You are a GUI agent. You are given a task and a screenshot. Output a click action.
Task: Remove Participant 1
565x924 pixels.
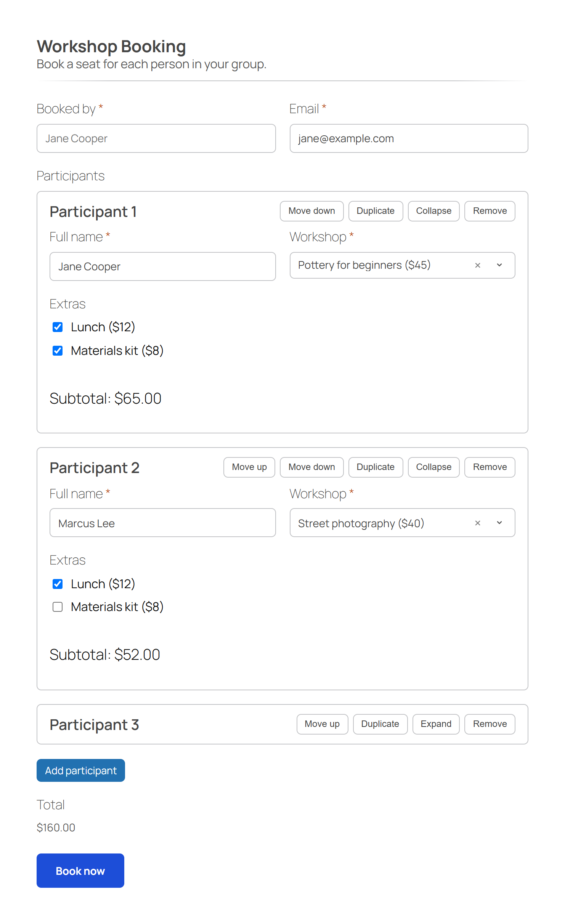[x=490, y=211]
